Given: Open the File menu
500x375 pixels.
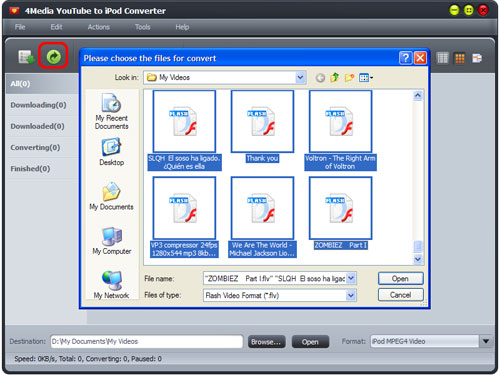Looking at the screenshot, I should [20, 27].
